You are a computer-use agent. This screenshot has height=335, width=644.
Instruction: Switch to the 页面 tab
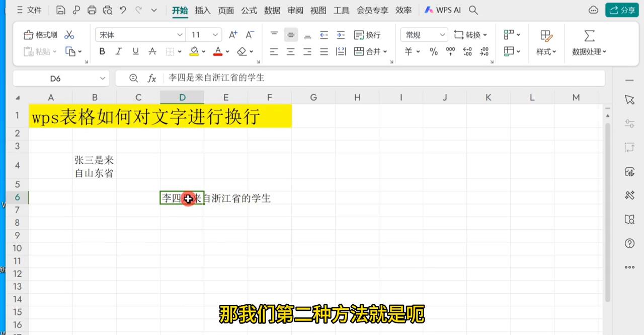pyautogui.click(x=226, y=10)
